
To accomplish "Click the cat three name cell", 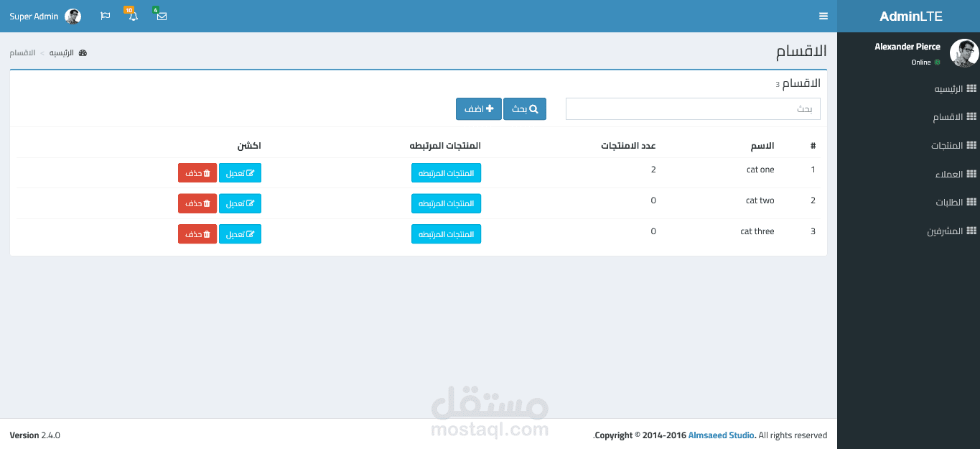I will tap(757, 231).
